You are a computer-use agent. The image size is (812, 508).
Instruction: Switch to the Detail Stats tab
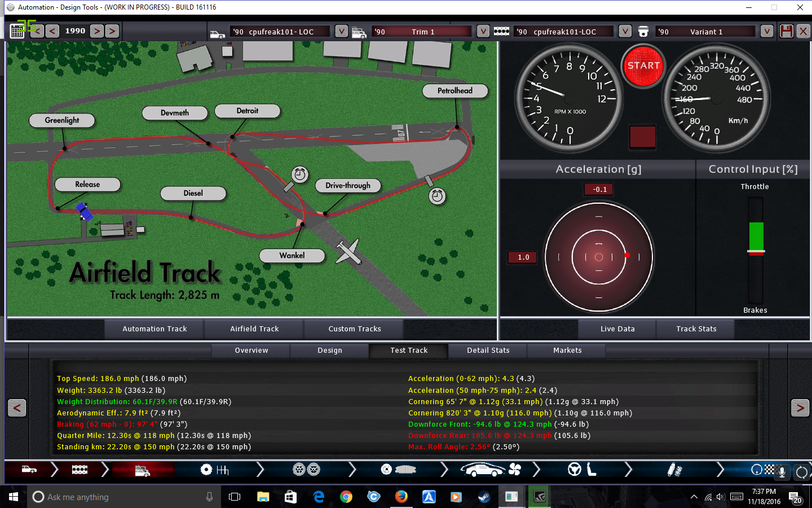[x=488, y=351]
